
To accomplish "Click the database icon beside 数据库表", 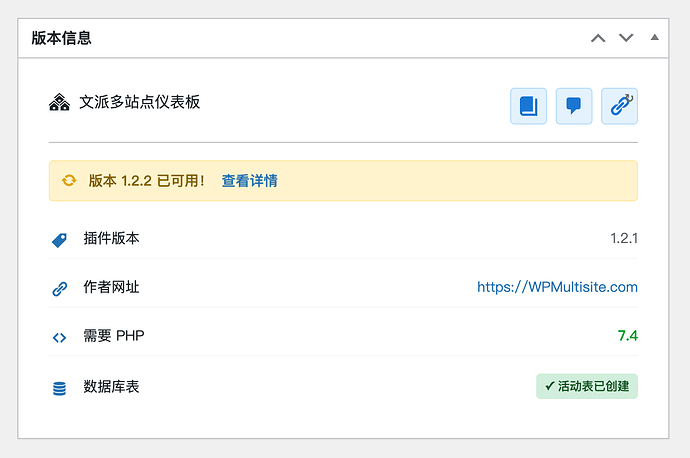I will [x=59, y=387].
